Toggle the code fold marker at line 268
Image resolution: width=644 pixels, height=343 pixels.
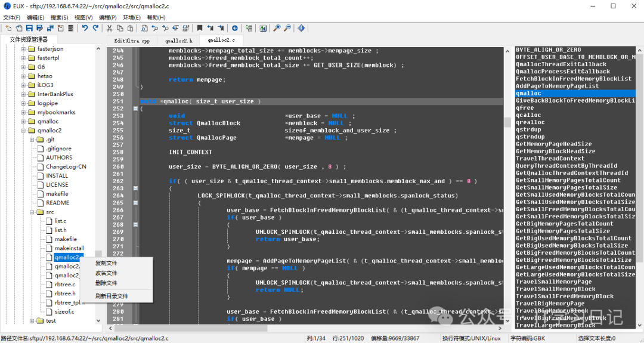(x=135, y=225)
